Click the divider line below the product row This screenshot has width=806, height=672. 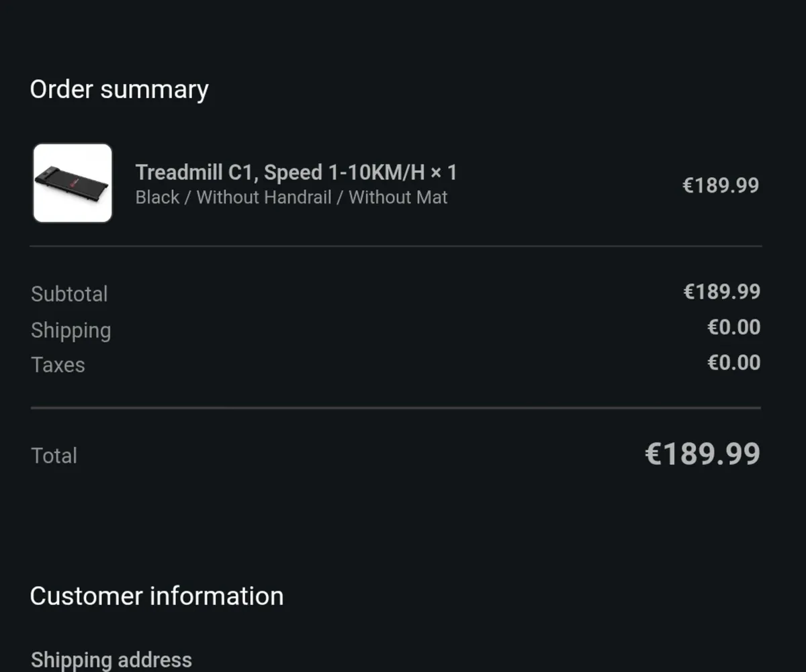coord(396,246)
